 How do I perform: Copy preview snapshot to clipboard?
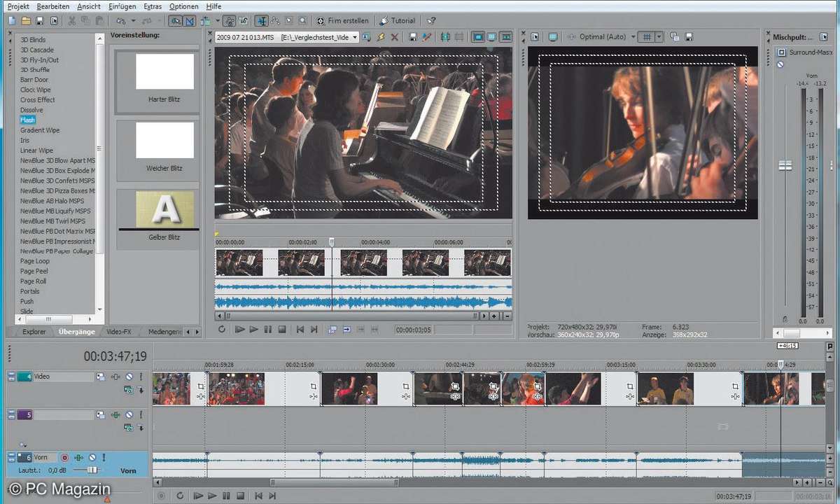pos(674,37)
